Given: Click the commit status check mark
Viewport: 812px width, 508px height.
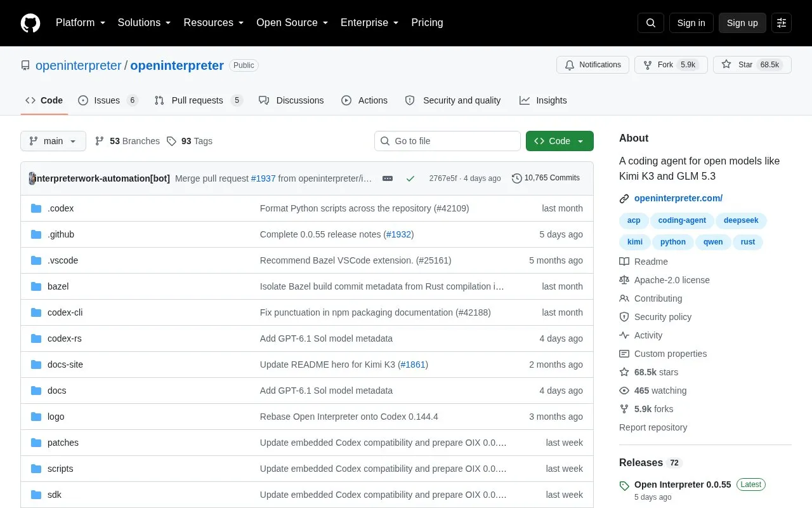Looking at the screenshot, I should [410, 178].
